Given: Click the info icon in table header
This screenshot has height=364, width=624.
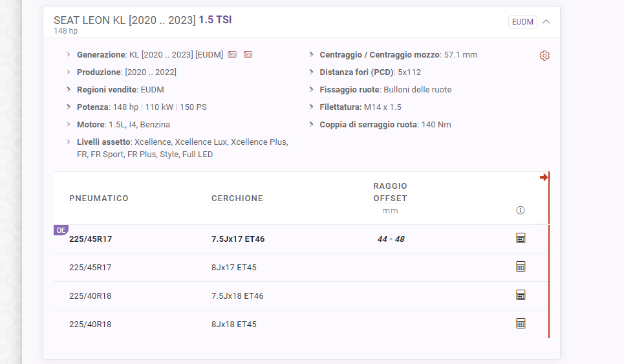Looking at the screenshot, I should click(x=521, y=210).
